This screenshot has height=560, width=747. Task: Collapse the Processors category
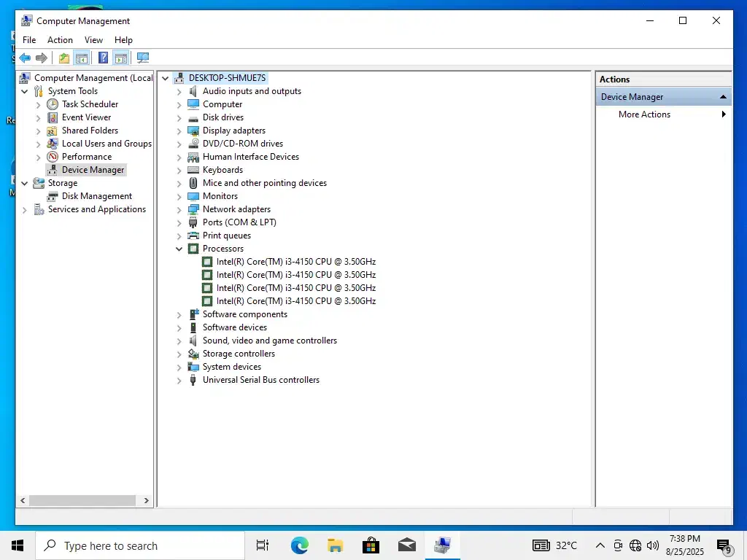[x=179, y=249]
